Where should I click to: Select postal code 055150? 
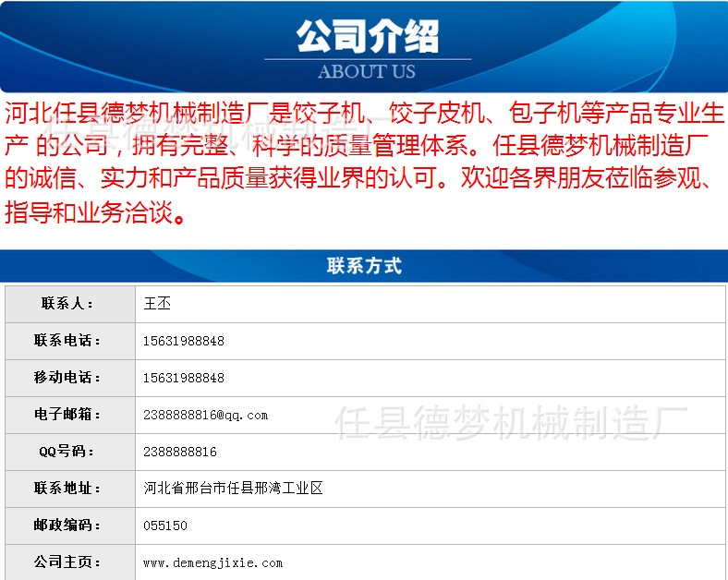point(165,526)
